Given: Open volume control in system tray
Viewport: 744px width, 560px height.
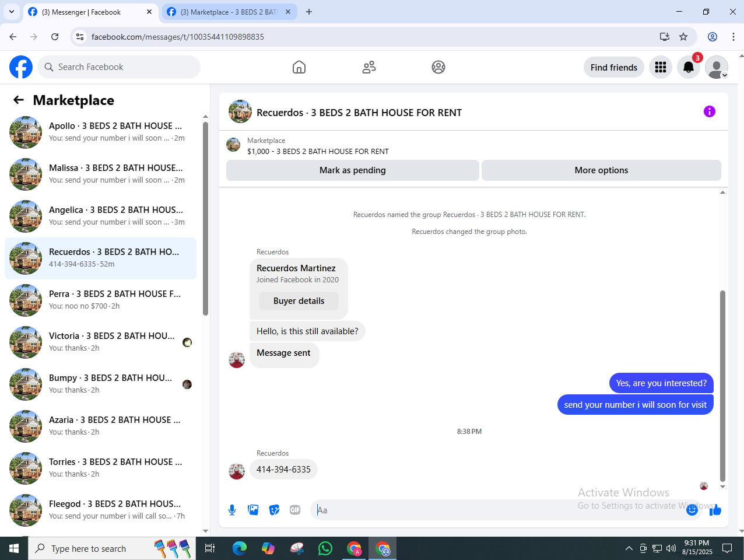Looking at the screenshot, I should tap(671, 548).
